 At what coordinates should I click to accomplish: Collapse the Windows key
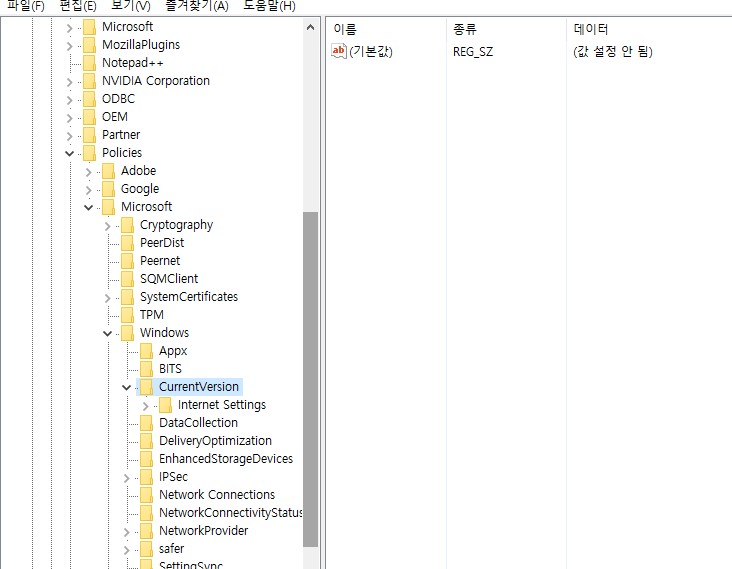107,333
